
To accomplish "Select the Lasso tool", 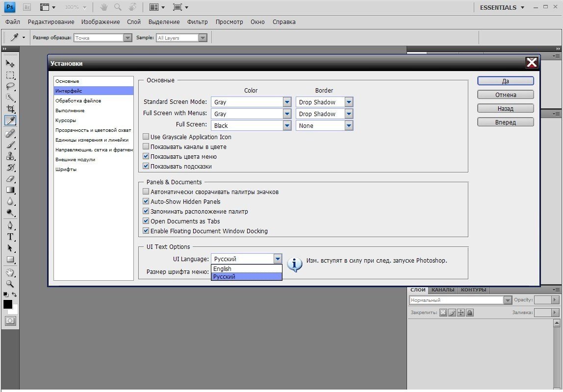I will 10,86.
